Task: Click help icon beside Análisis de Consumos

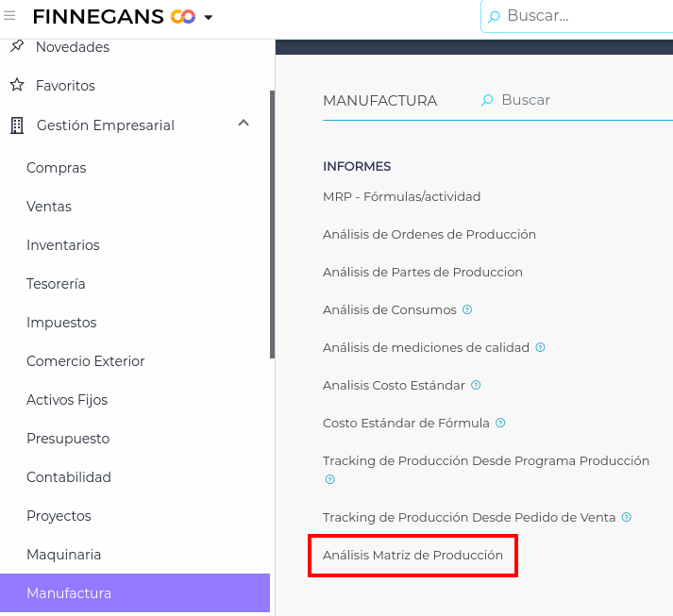Action: [x=467, y=309]
